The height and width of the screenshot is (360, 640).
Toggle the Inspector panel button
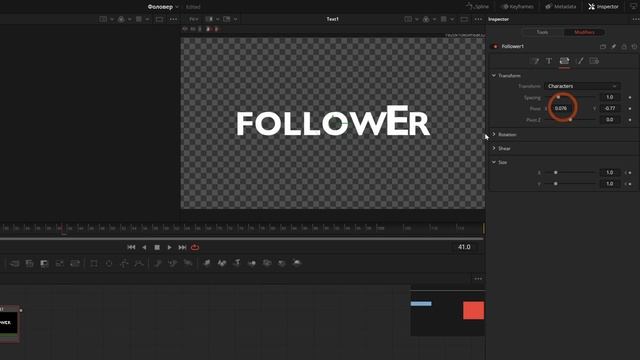pyautogui.click(x=603, y=7)
